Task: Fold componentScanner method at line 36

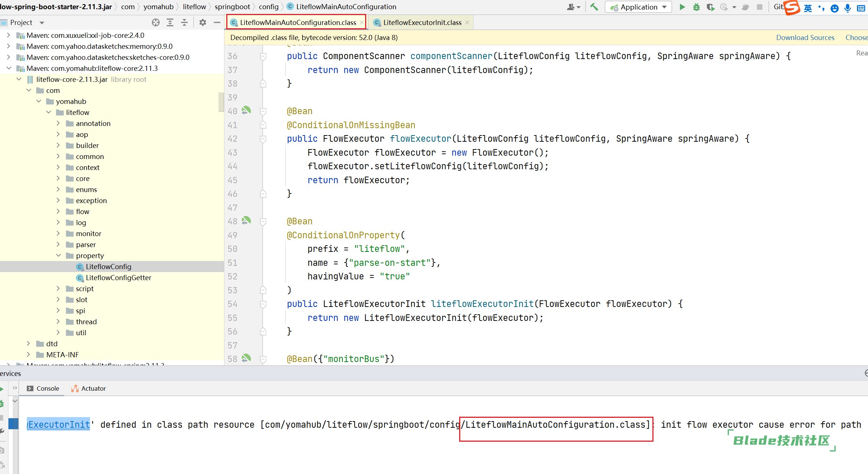Action: tap(263, 56)
